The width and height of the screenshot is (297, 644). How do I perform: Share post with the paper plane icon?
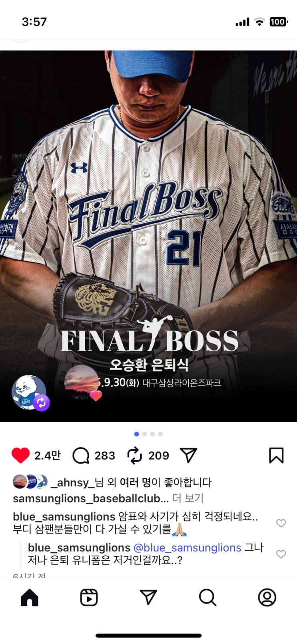188,455
